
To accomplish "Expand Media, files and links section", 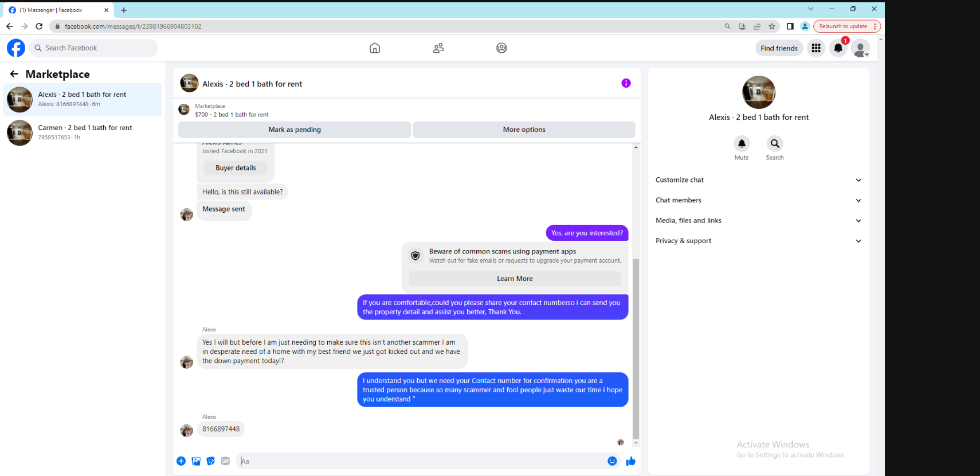I will pos(758,221).
